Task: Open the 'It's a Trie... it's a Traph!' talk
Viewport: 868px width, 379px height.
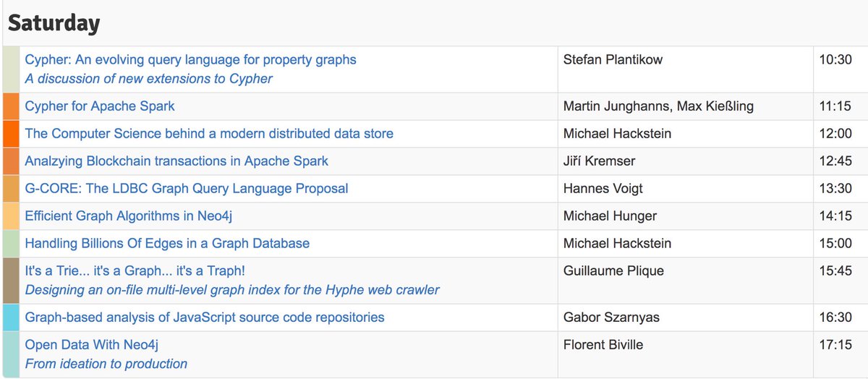Action: pos(135,271)
